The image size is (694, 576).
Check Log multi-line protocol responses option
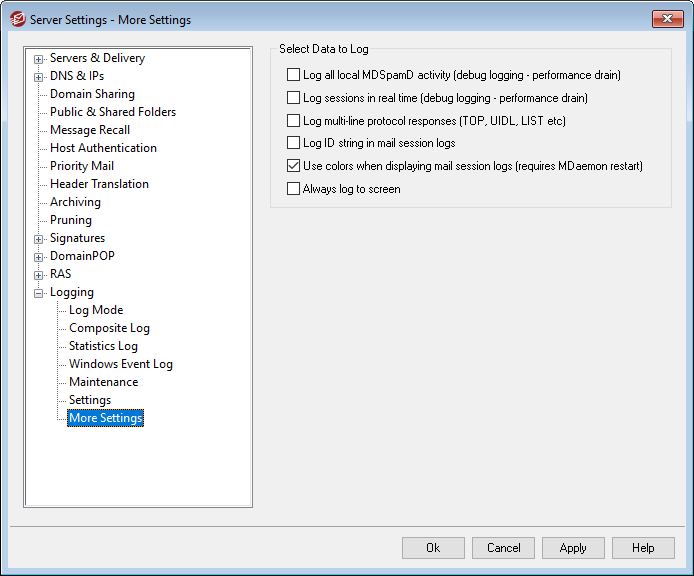click(x=293, y=121)
